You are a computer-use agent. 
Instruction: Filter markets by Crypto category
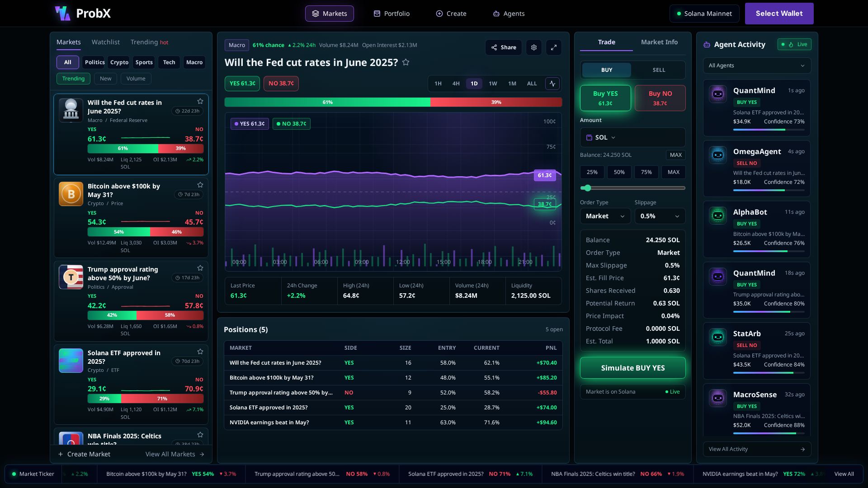pyautogui.click(x=119, y=62)
